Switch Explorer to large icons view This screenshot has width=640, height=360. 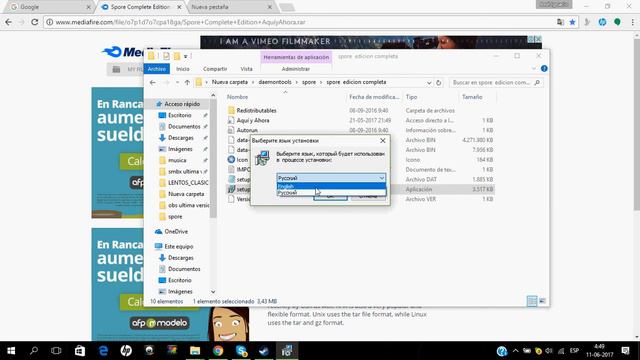pyautogui.click(x=542, y=301)
